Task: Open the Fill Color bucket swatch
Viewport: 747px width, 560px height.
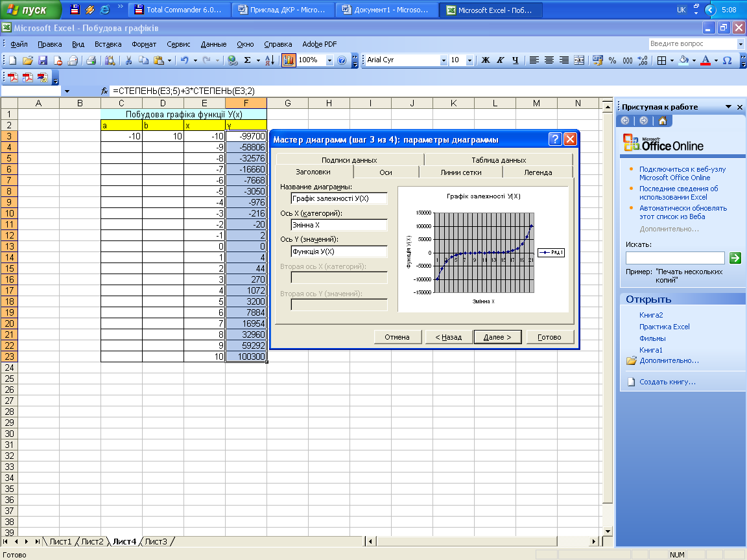Action: (x=683, y=60)
